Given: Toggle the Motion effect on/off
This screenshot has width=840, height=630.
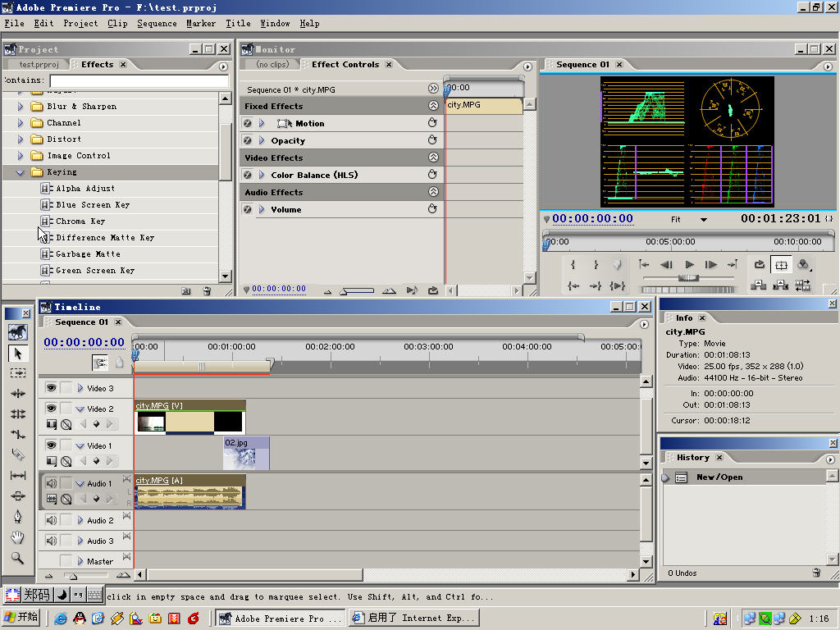Looking at the screenshot, I should [247, 123].
